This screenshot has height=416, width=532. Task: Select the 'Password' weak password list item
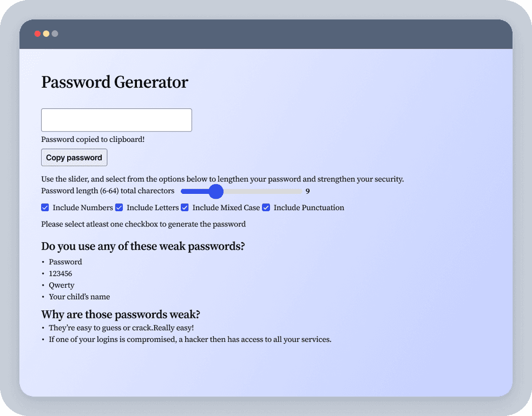point(65,262)
